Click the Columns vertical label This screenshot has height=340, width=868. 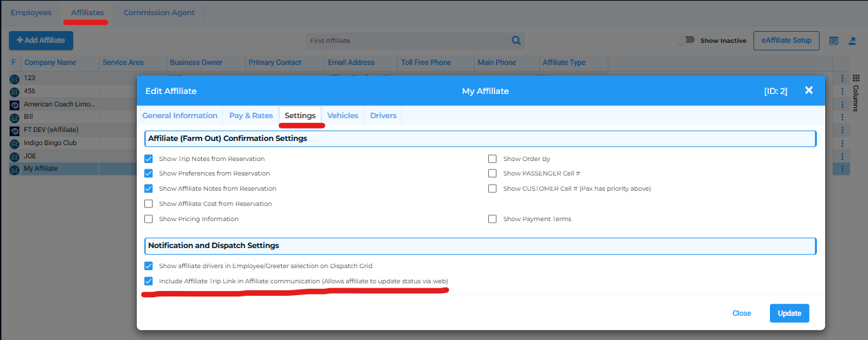pyautogui.click(x=856, y=98)
